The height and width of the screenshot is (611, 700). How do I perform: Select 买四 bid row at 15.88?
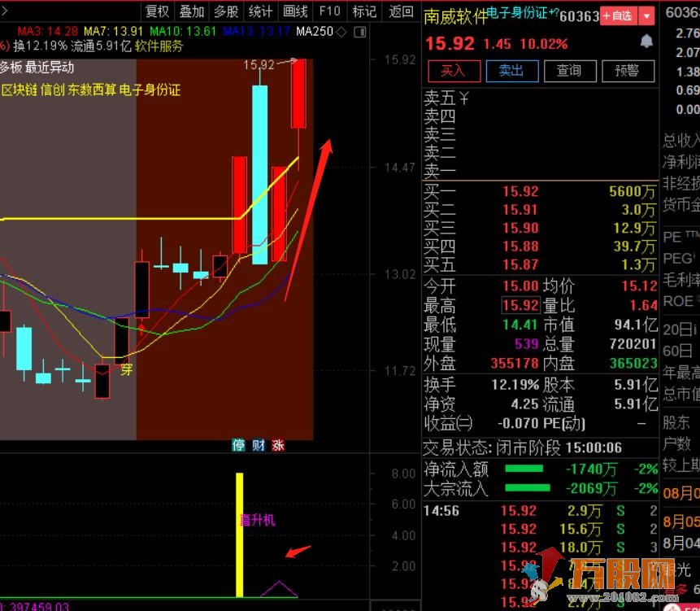(540, 247)
